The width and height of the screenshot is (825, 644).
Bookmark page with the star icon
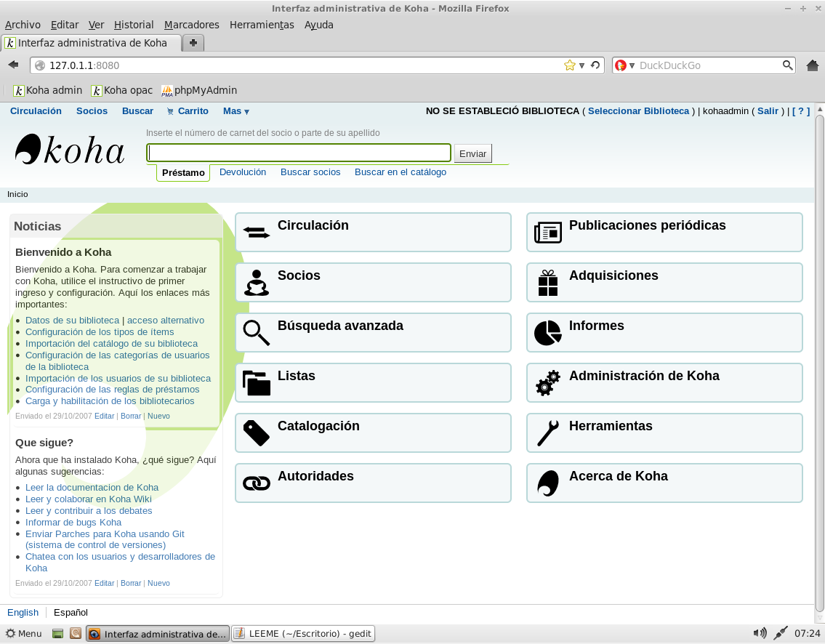569,65
